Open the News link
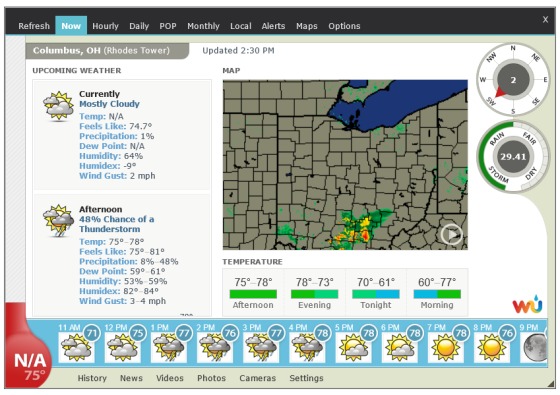This screenshot has width=560, height=395. pos(131,378)
